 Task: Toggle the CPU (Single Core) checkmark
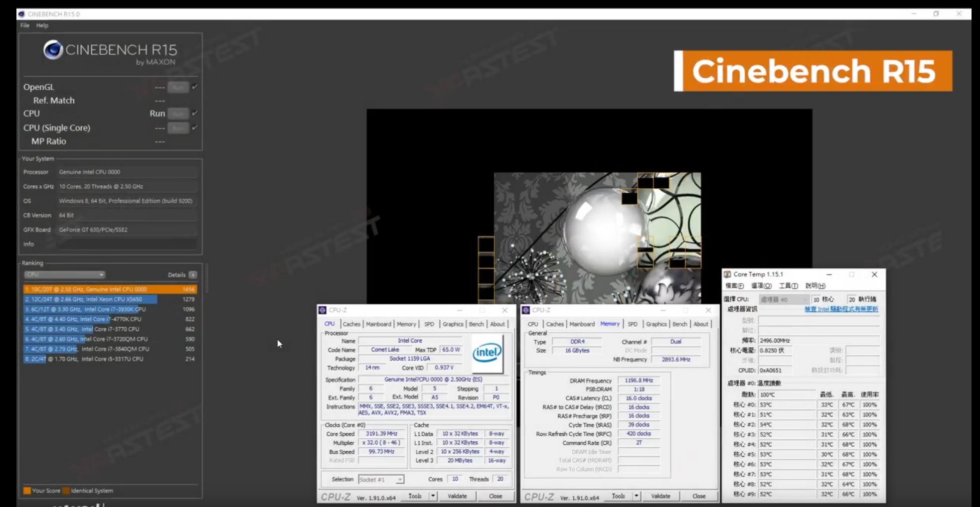(x=194, y=127)
